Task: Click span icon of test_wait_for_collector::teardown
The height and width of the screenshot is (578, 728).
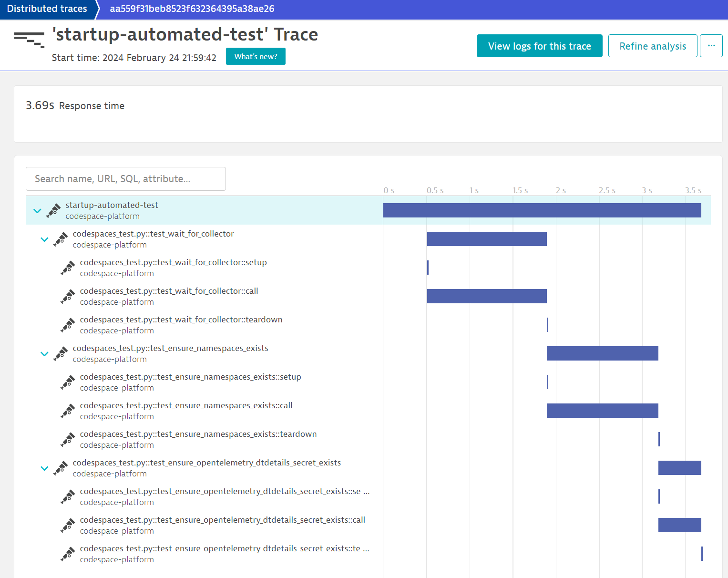Action: point(68,325)
